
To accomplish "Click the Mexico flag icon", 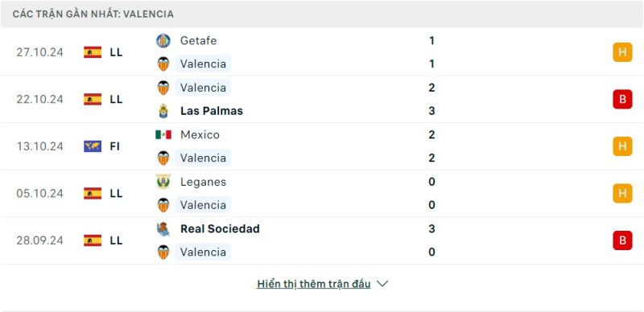I will 163,134.
